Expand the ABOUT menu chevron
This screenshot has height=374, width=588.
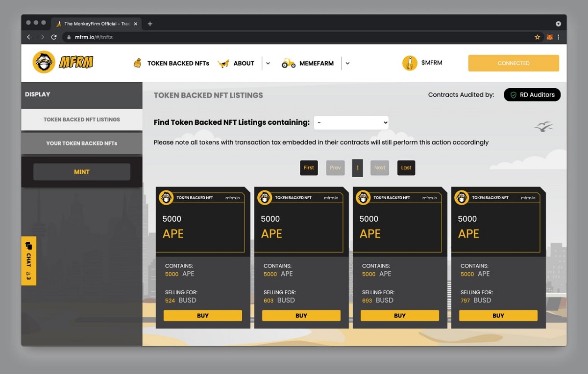[268, 63]
